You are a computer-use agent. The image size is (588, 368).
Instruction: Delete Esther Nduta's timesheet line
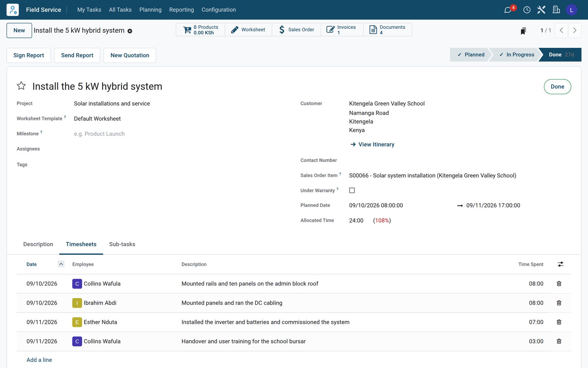coord(559,322)
